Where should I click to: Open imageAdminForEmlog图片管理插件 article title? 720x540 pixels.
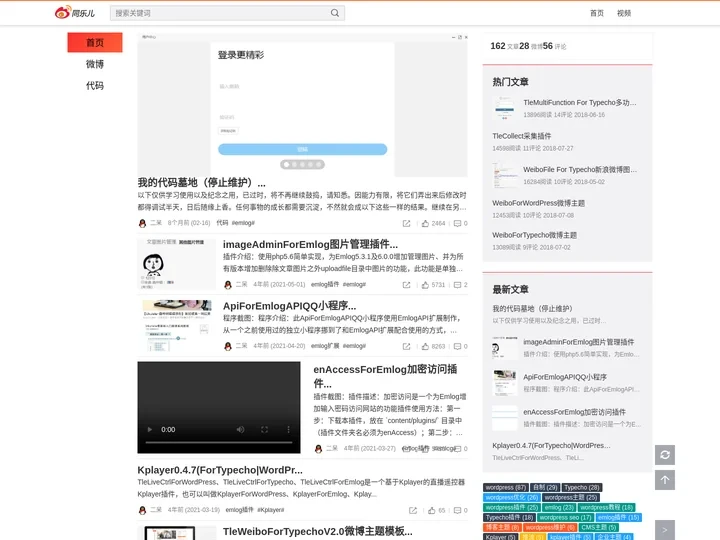click(310, 244)
